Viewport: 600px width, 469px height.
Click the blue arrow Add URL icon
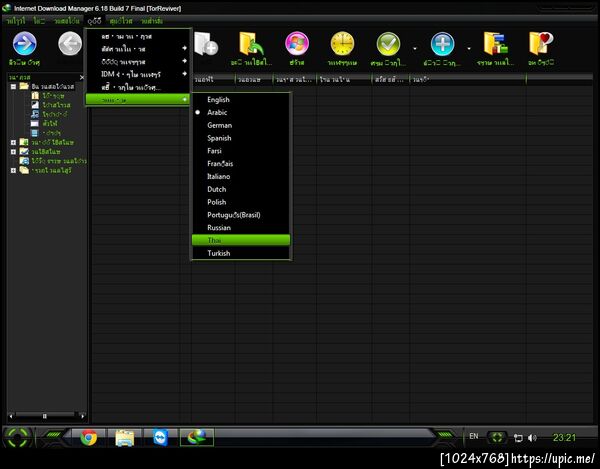[x=24, y=44]
